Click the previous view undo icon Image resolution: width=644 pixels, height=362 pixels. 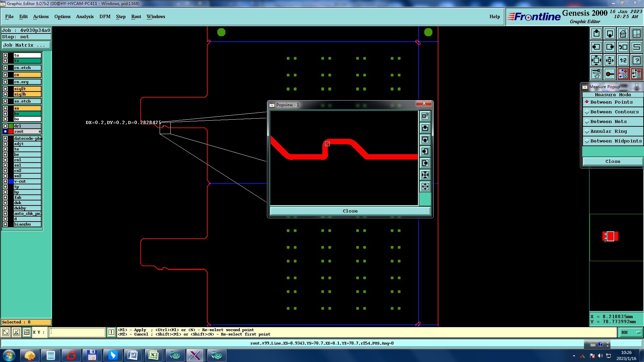[623, 47]
